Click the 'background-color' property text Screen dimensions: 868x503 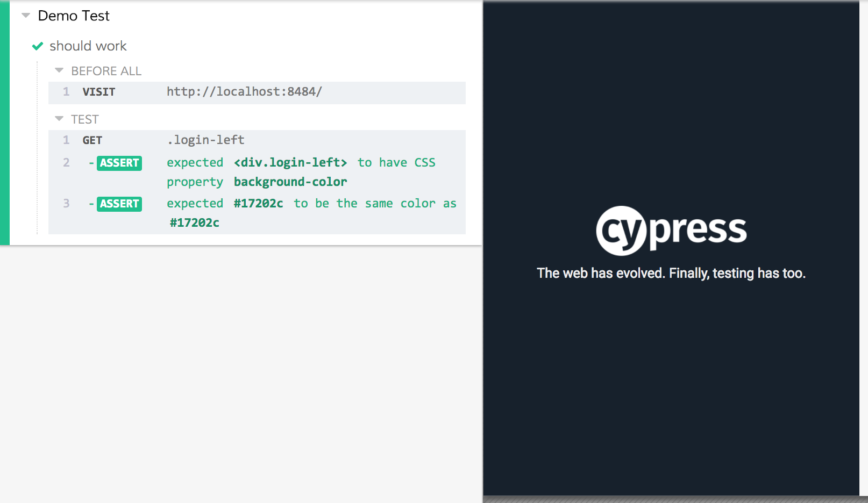[x=290, y=182]
